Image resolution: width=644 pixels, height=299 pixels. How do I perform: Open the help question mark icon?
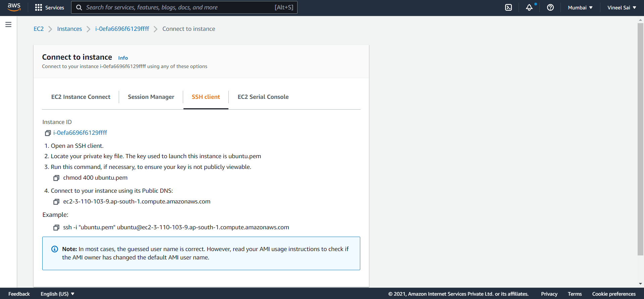click(x=550, y=7)
